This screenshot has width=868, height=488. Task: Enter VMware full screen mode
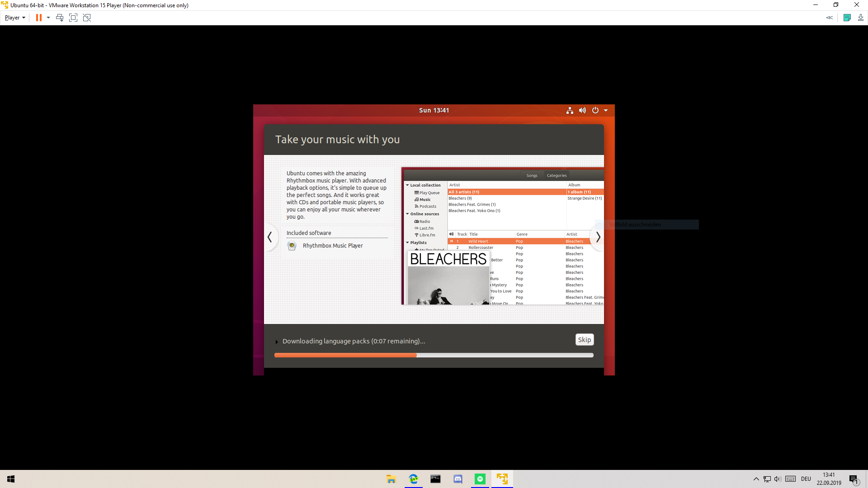[x=73, y=18]
